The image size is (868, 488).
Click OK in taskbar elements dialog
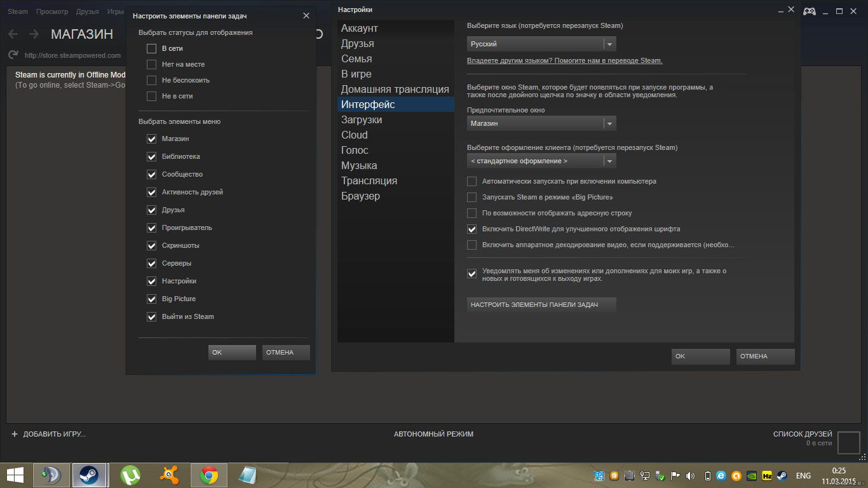[x=232, y=352]
